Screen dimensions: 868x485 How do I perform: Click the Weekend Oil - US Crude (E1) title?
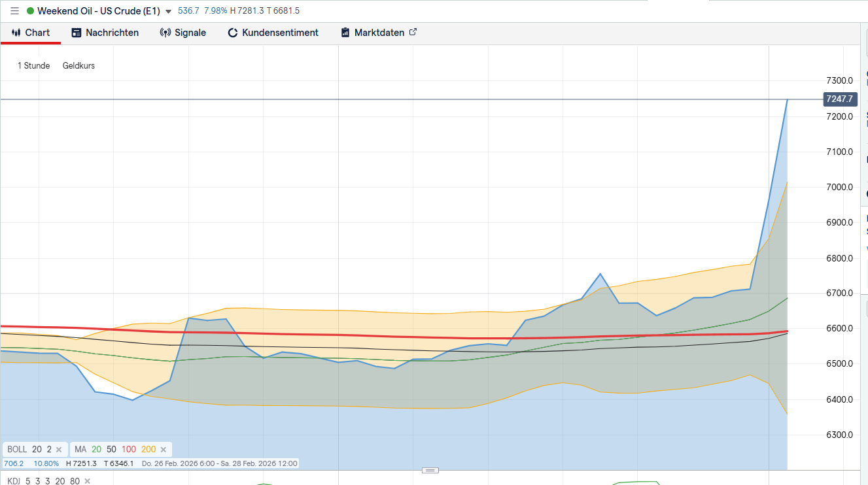tap(99, 11)
